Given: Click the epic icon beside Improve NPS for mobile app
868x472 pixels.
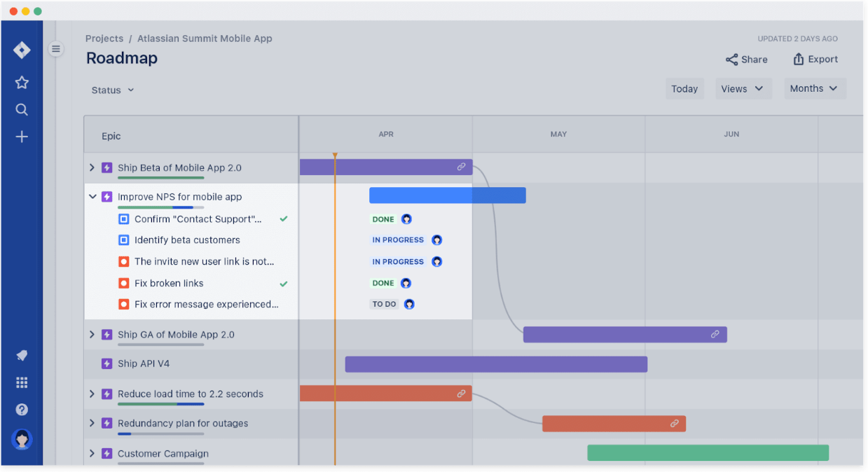Looking at the screenshot, I should 107,197.
